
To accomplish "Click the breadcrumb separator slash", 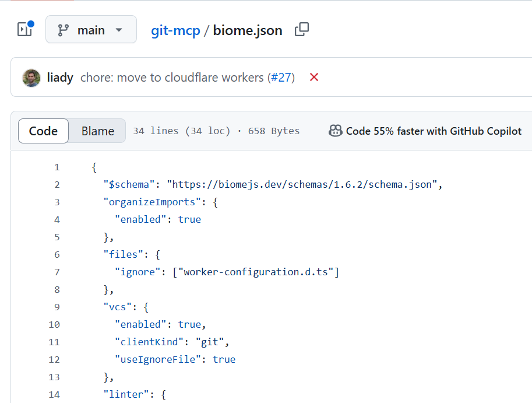I will (206, 30).
